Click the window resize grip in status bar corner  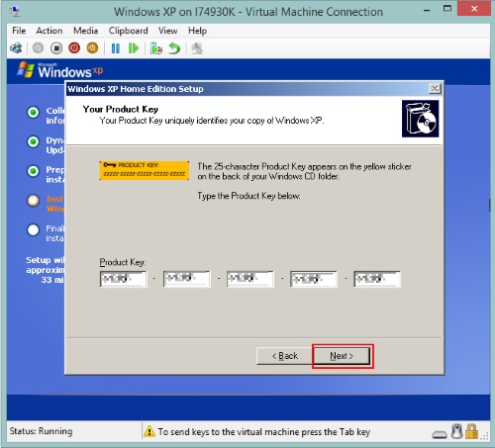tap(485, 436)
